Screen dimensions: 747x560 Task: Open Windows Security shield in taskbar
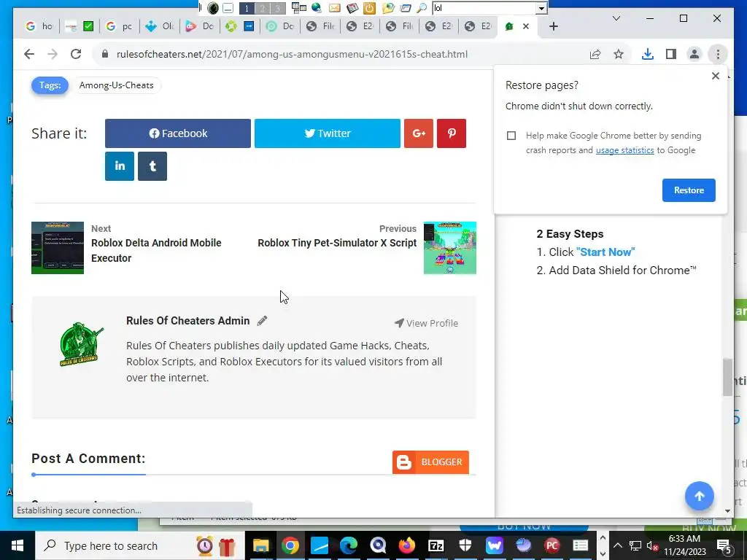[x=465, y=545]
